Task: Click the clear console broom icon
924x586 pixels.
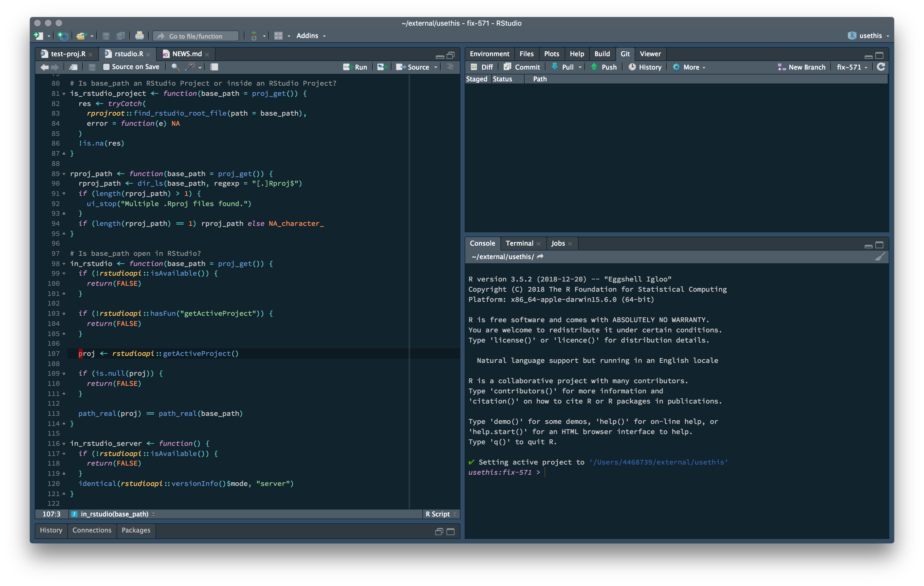Action: 880,257
